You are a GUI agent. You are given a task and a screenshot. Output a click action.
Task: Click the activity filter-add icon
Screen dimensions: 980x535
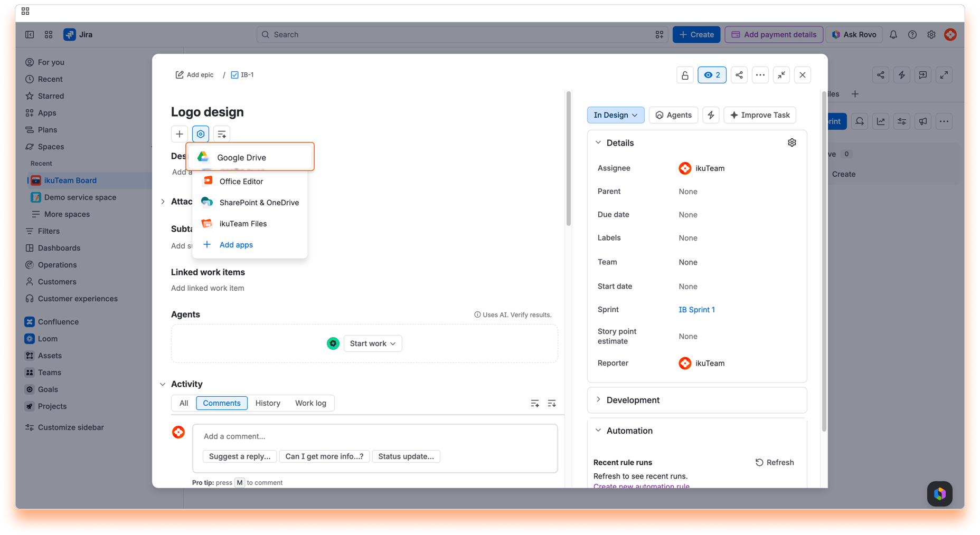point(535,404)
